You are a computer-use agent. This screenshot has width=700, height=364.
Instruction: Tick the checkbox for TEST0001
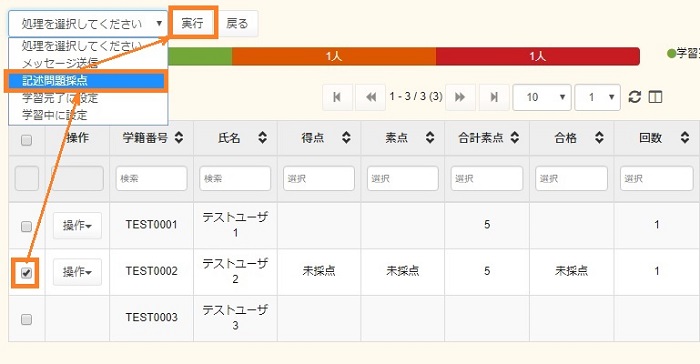27,226
